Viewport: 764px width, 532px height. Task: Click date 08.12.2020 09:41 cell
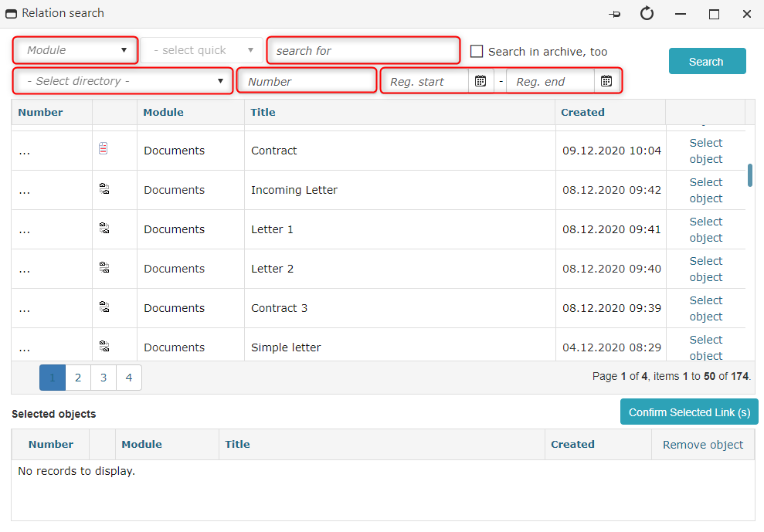[612, 230]
